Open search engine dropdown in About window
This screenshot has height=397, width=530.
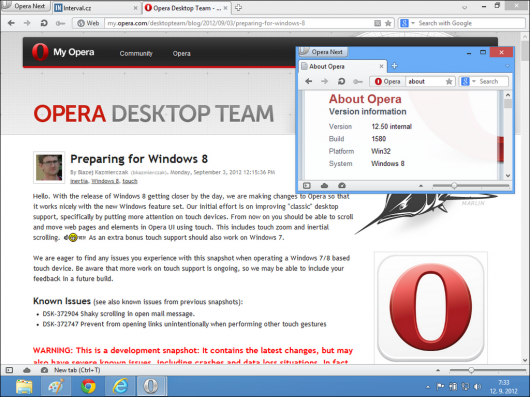tap(474, 81)
